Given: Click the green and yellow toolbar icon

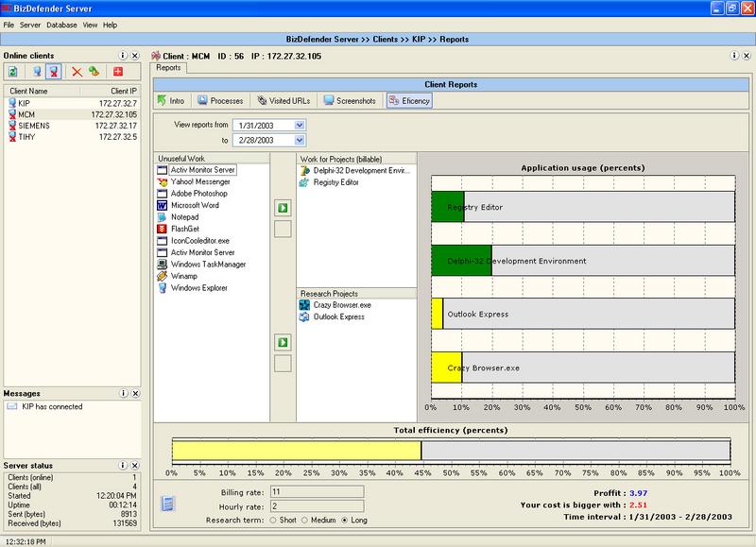Looking at the screenshot, I should pos(94,72).
